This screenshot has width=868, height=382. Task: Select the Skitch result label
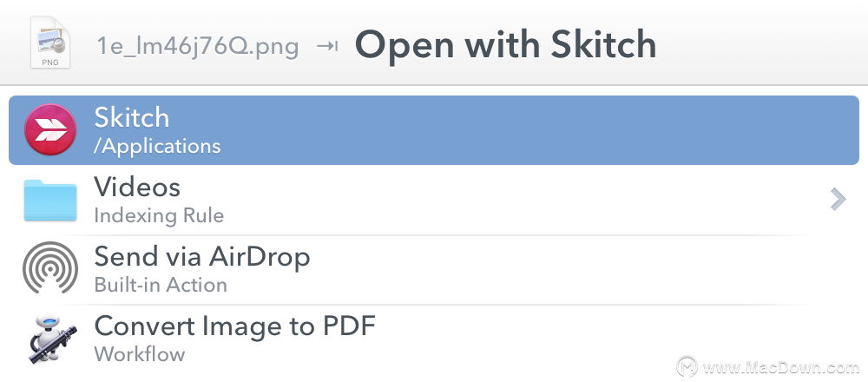[132, 117]
